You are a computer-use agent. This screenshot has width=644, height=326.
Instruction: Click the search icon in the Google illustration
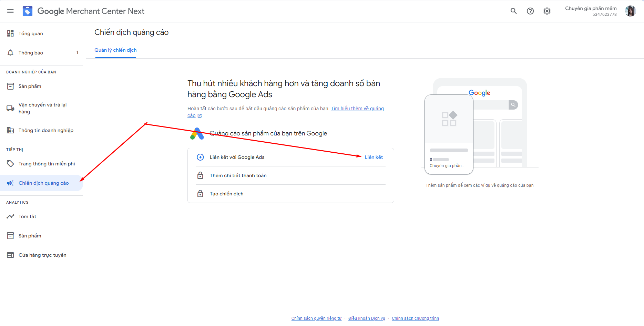[513, 105]
